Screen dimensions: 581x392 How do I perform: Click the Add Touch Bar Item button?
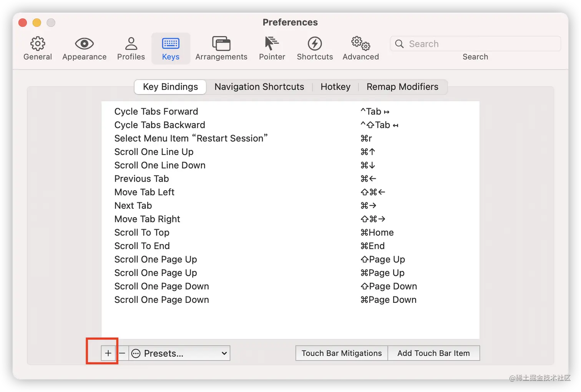tap(433, 353)
